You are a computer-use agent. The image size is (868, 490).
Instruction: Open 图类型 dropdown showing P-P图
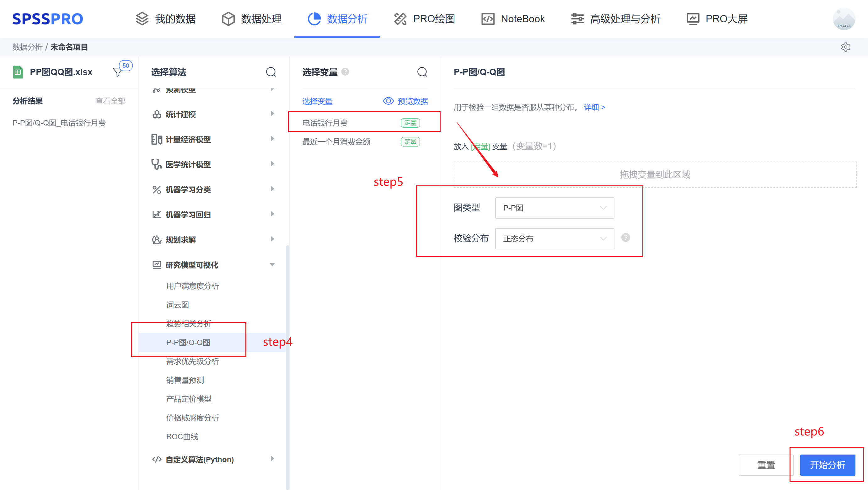click(x=554, y=208)
